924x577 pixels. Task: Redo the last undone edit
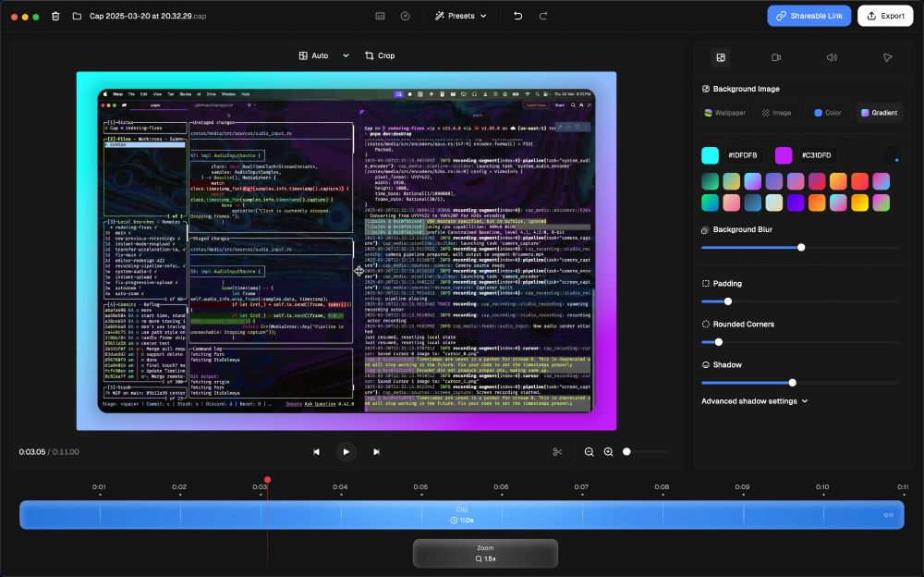point(543,16)
